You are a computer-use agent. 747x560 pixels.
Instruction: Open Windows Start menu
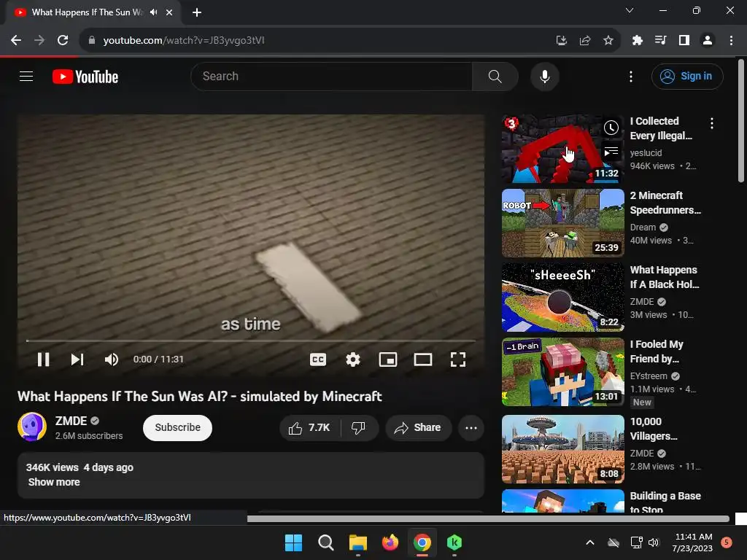point(293,542)
